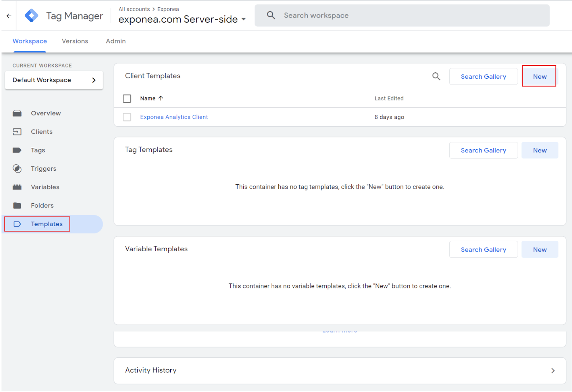Click New in Variable Templates
Image resolution: width=572 pixels, height=392 pixels.
pyautogui.click(x=540, y=249)
